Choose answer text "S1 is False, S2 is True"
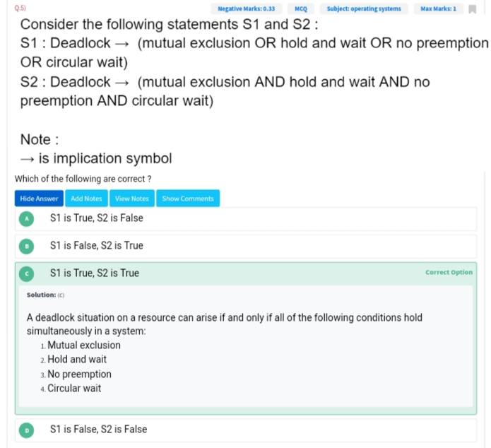 97,246
